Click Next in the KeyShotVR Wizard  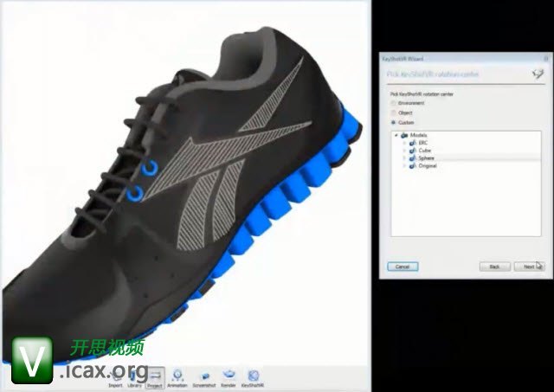[x=529, y=267]
